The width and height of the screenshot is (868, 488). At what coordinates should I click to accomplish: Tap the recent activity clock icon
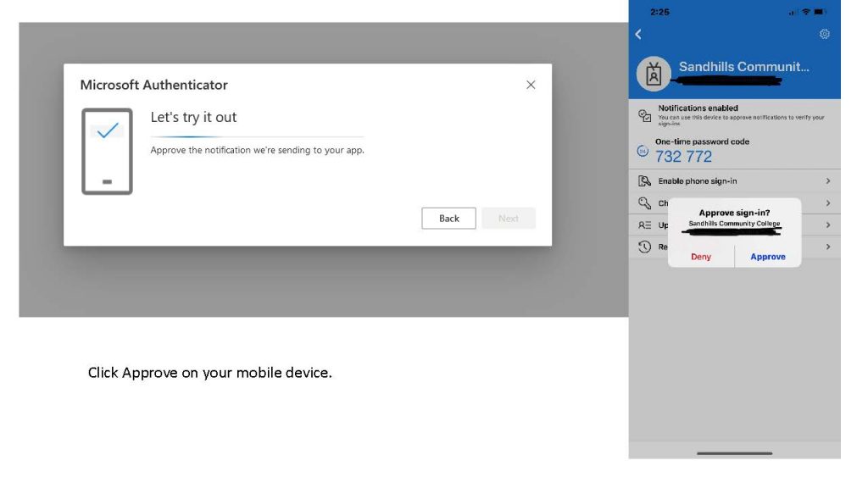pyautogui.click(x=644, y=247)
